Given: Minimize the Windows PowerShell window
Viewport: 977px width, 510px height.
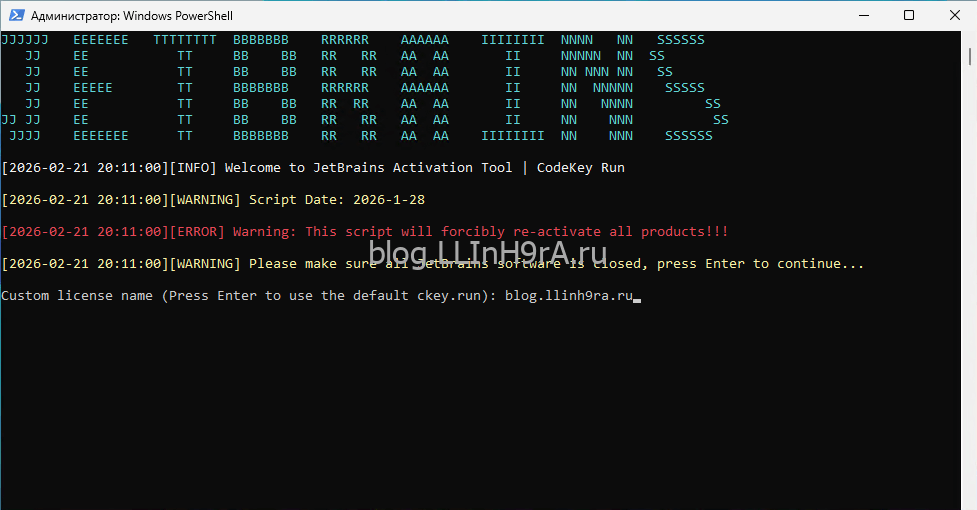Looking at the screenshot, I should coord(862,16).
